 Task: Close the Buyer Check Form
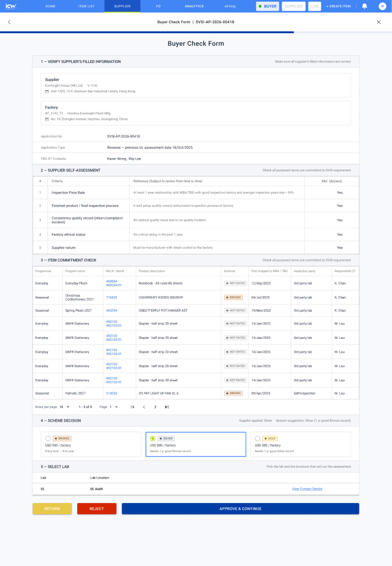(x=379, y=22)
